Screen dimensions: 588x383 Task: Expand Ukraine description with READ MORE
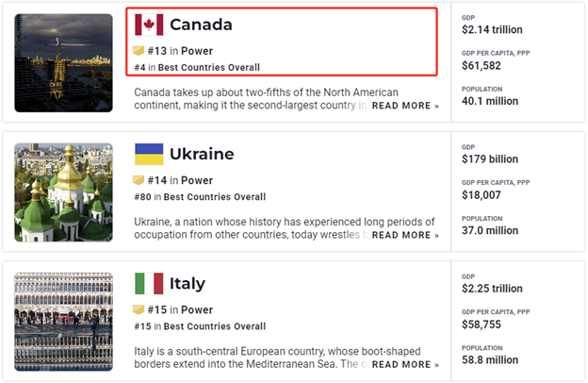(x=405, y=235)
